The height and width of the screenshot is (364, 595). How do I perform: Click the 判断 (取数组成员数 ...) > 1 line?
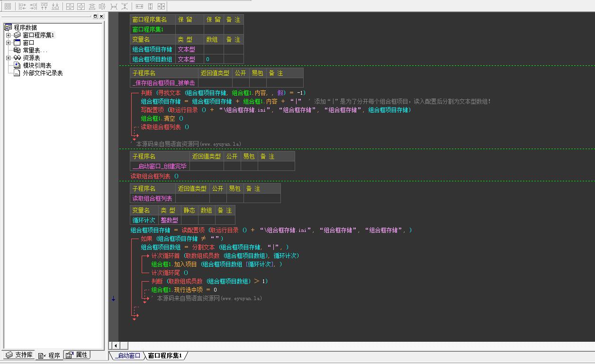(209, 281)
